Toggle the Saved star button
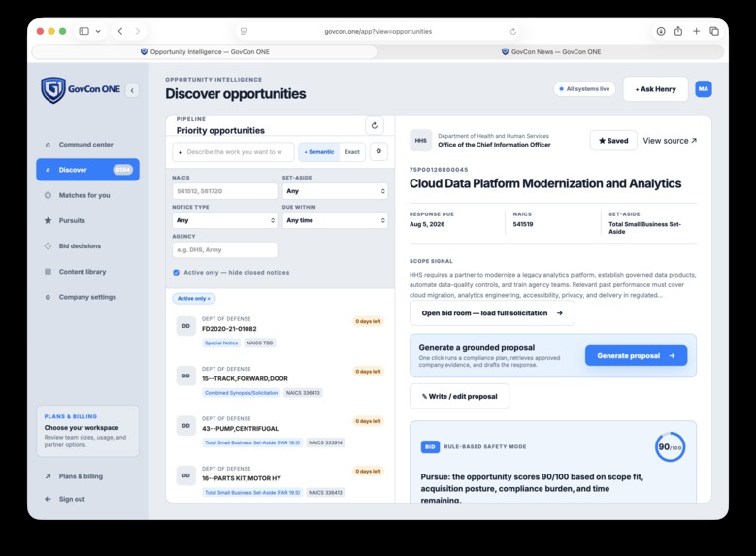Screen dimensions: 756x556 (613, 141)
